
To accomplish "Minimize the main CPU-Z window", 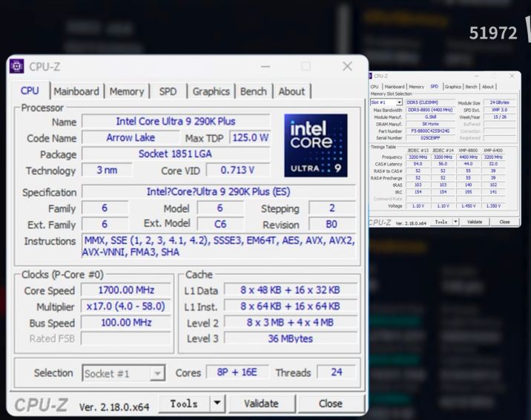I will pyautogui.click(x=265, y=66).
